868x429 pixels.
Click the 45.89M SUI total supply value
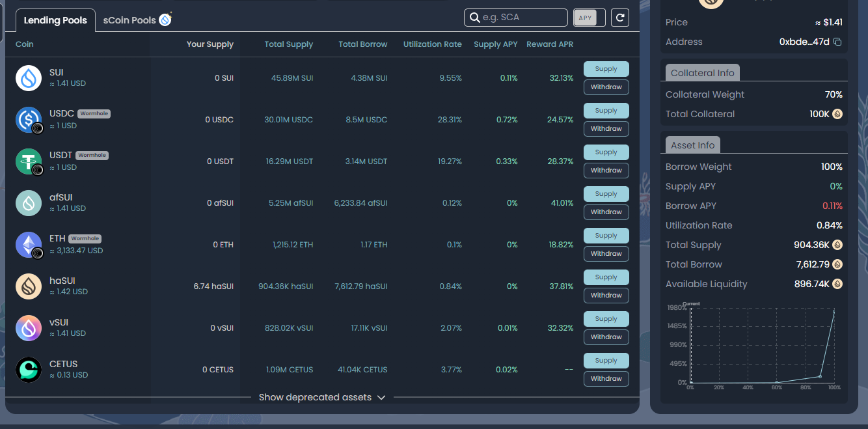tap(292, 78)
